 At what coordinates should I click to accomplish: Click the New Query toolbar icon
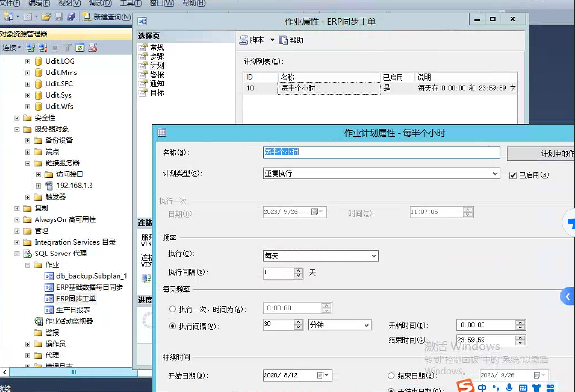click(x=107, y=17)
